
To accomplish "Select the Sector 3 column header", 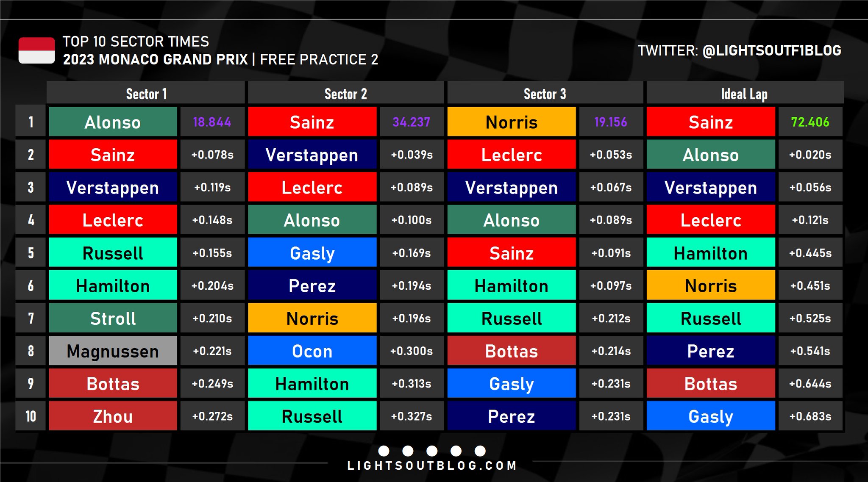I will [545, 94].
